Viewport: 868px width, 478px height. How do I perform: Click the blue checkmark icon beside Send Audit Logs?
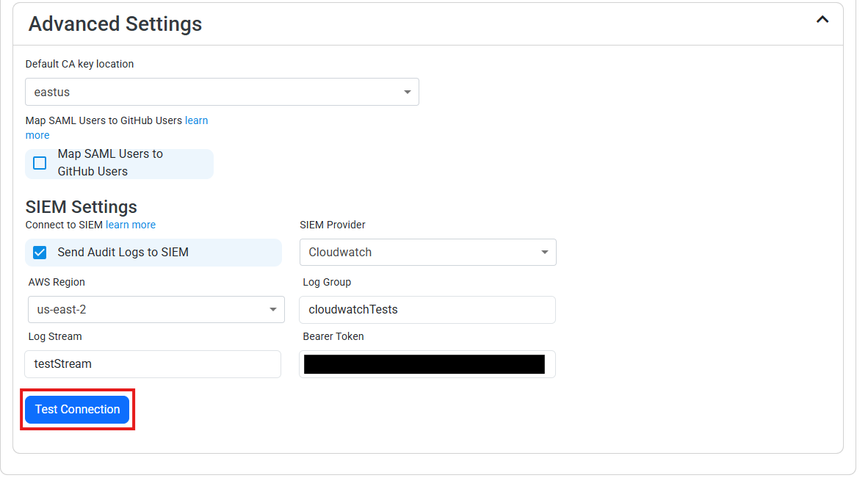[39, 252]
